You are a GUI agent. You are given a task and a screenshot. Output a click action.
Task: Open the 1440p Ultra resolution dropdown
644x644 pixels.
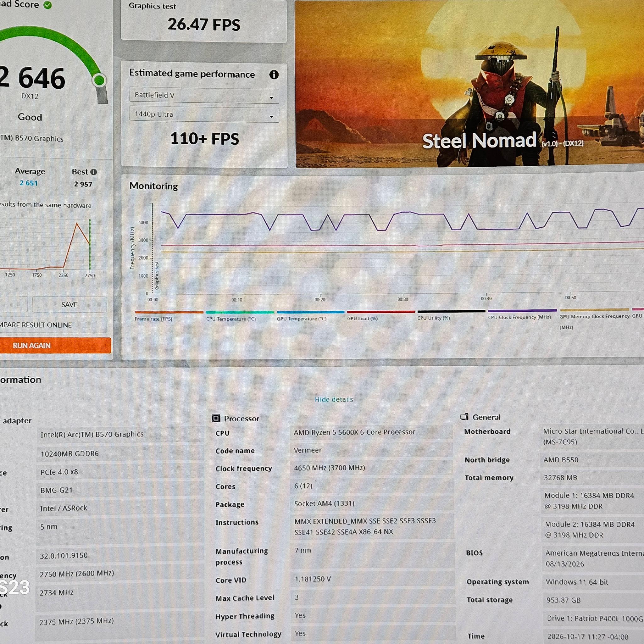204,115
